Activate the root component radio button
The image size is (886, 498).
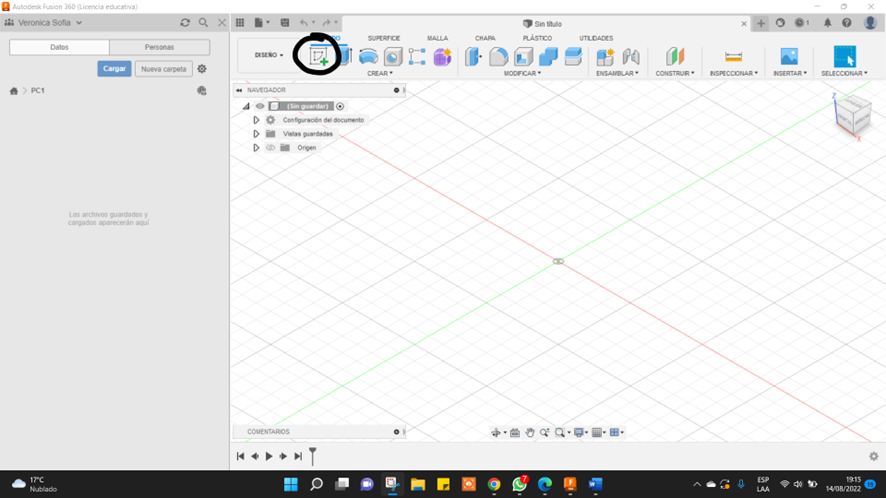340,106
